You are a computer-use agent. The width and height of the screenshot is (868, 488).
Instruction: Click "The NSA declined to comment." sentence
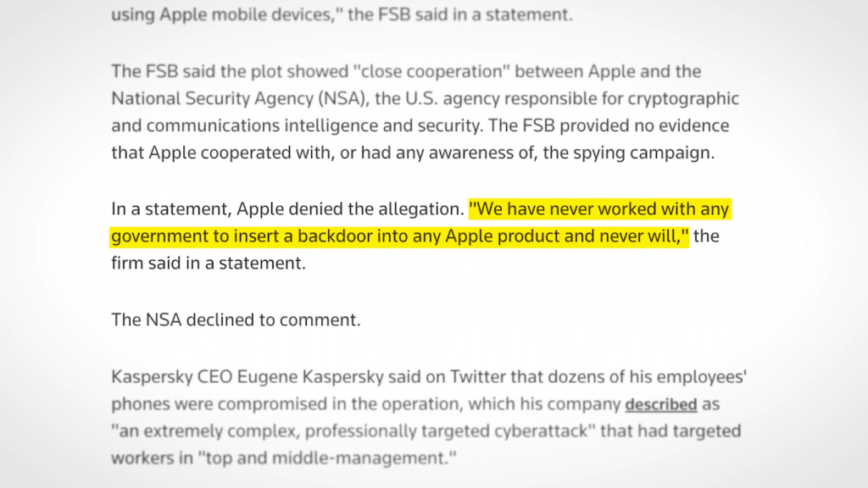coord(236,320)
